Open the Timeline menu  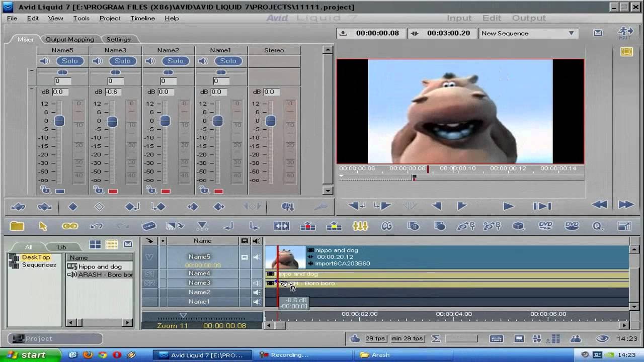pos(142,18)
